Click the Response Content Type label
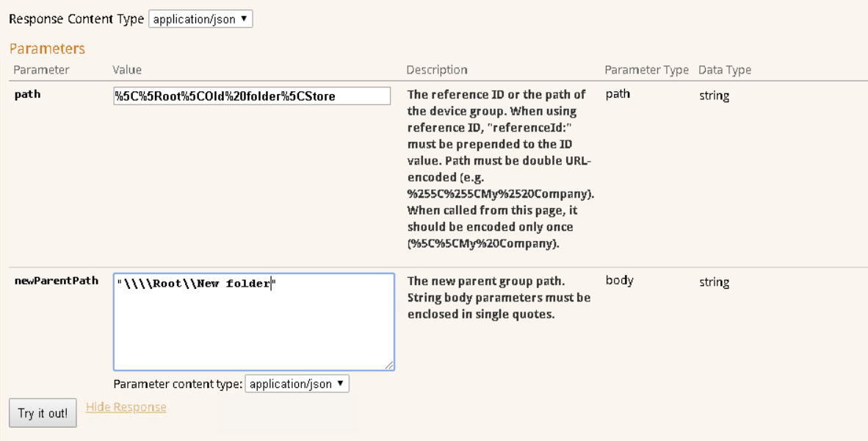868x441 pixels. click(76, 20)
